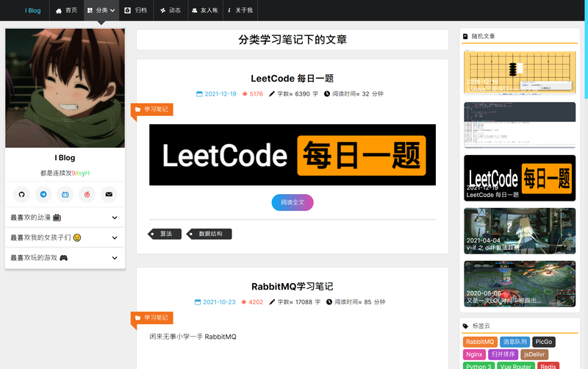Viewport: 588px width, 369px height.
Task: Select the jsDelivr tag in tag cloud
Action: pos(534,354)
